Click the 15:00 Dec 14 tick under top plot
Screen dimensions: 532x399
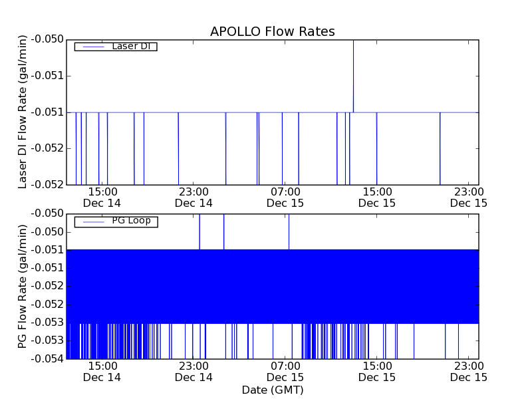(x=102, y=197)
